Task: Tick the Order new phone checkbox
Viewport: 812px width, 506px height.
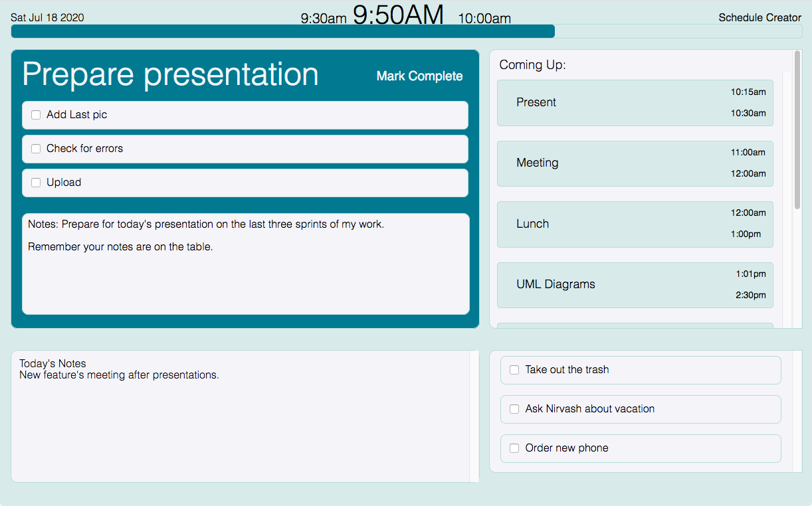Action: coord(514,448)
